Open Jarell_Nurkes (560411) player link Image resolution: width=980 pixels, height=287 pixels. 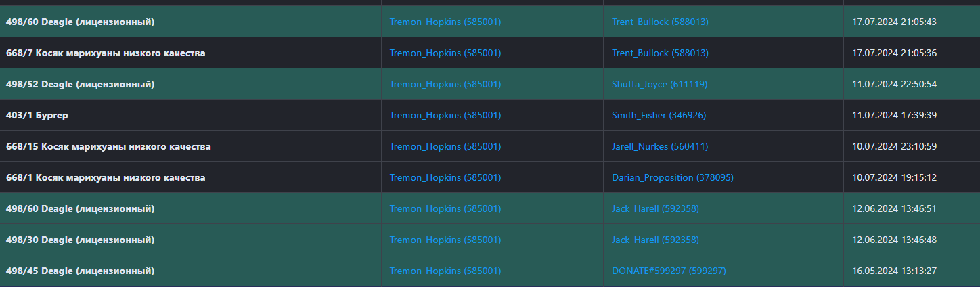click(660, 146)
